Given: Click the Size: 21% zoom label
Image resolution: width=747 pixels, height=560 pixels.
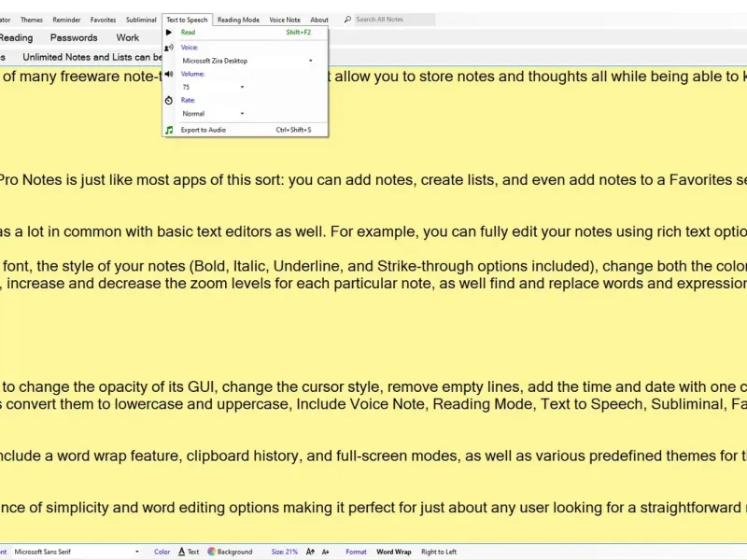Looking at the screenshot, I should click(285, 552).
